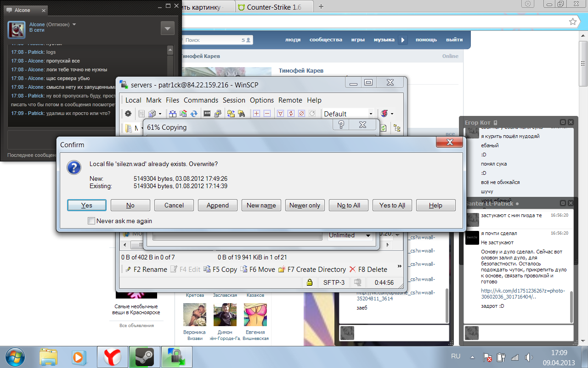Viewport: 588px width, 368px height.
Task: Open the Mark menu in WinSCP
Action: [154, 100]
